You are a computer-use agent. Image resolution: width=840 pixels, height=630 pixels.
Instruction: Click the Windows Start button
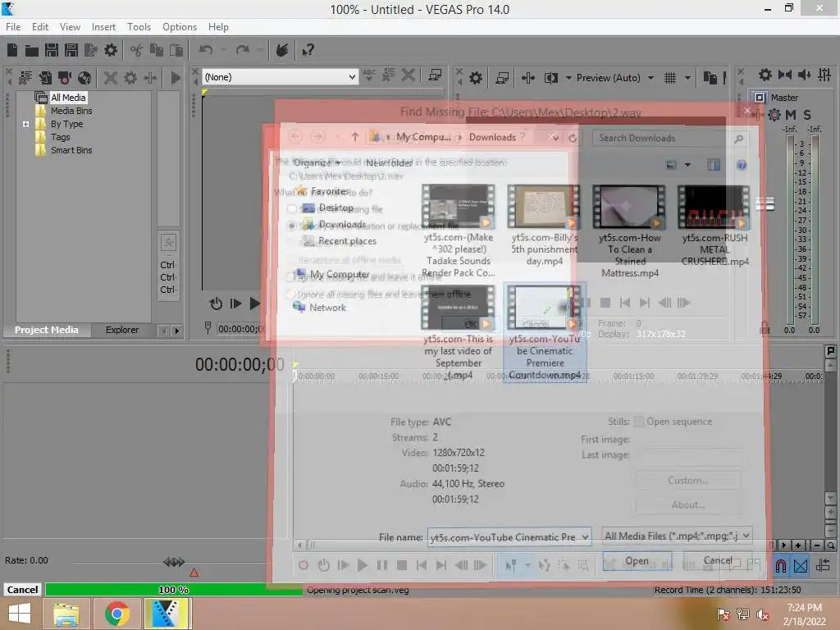20,614
